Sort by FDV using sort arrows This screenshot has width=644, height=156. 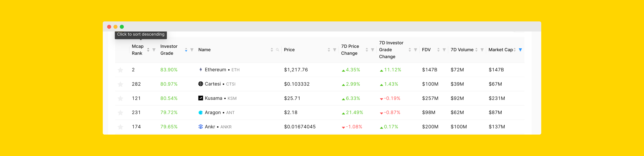[438, 50]
